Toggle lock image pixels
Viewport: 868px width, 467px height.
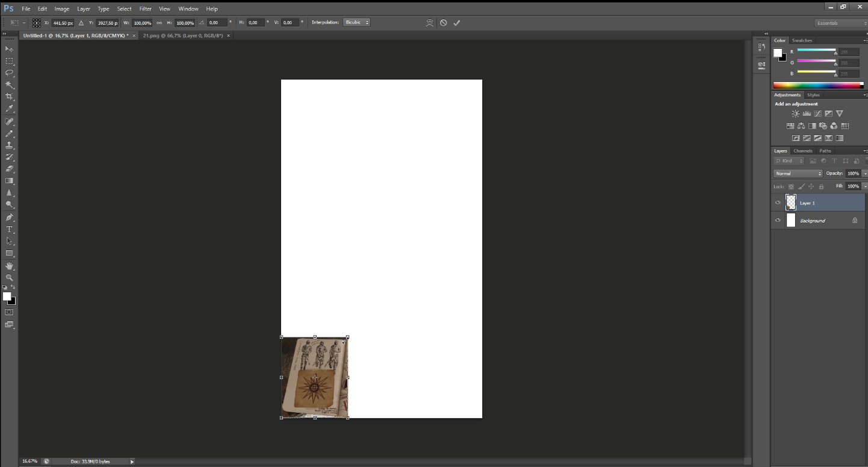point(801,187)
